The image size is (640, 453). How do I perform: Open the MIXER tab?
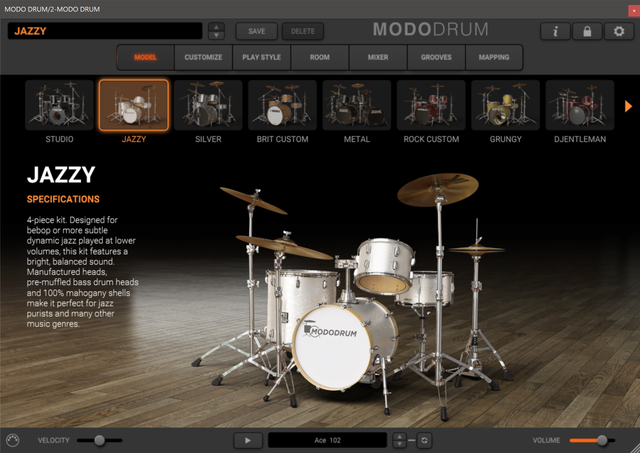click(378, 57)
